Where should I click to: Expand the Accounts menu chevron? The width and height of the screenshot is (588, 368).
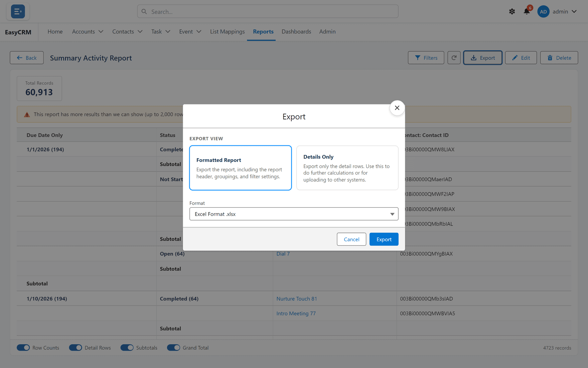101,31
